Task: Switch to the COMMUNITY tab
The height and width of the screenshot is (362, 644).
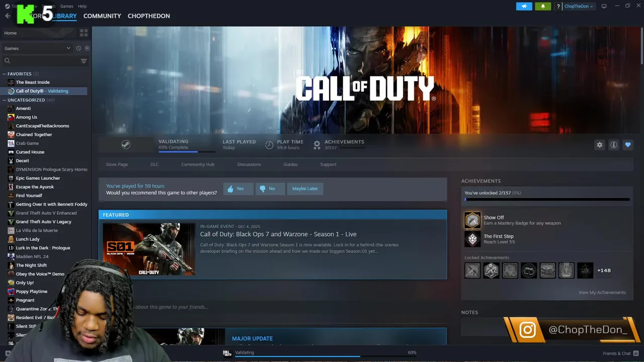Action: pyautogui.click(x=102, y=16)
